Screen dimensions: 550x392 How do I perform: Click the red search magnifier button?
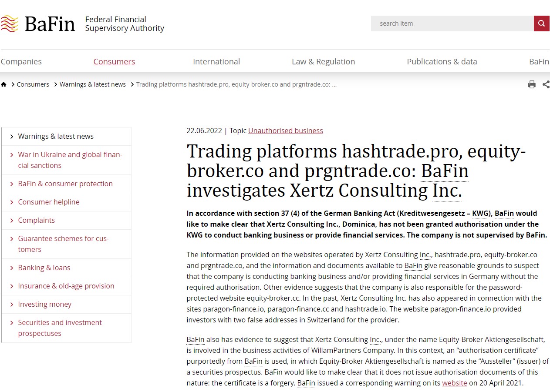pyautogui.click(x=541, y=23)
